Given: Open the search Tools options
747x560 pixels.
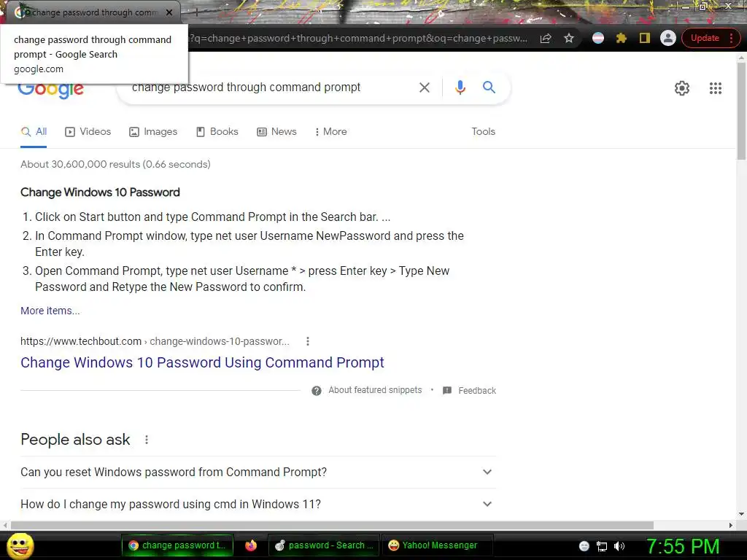Looking at the screenshot, I should coord(483,132).
